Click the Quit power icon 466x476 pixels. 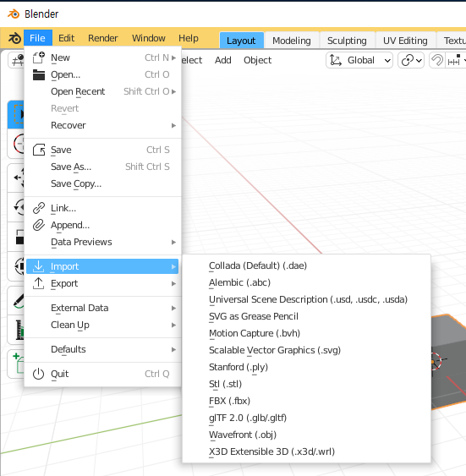39,374
